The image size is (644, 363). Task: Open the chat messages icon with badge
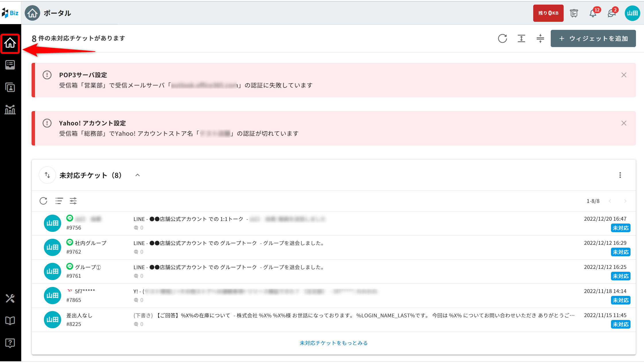point(611,13)
